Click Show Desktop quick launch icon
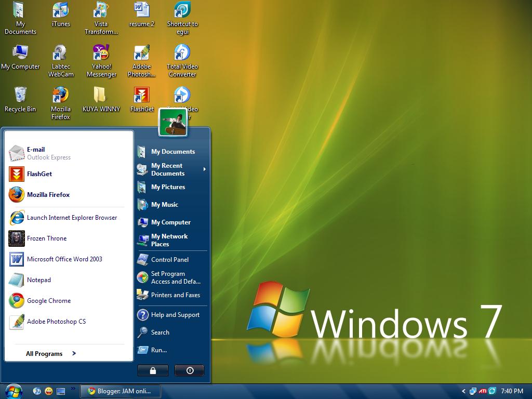The image size is (532, 399). tap(61, 391)
